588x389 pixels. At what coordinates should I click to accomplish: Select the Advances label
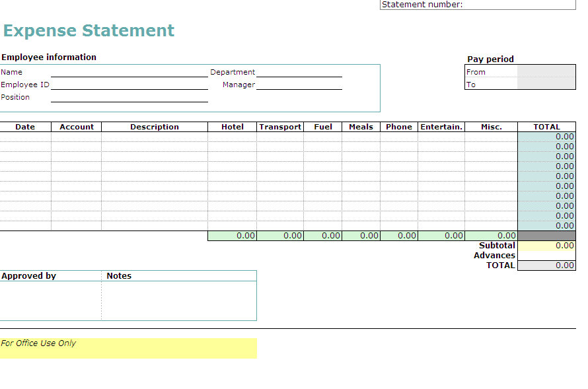point(495,256)
